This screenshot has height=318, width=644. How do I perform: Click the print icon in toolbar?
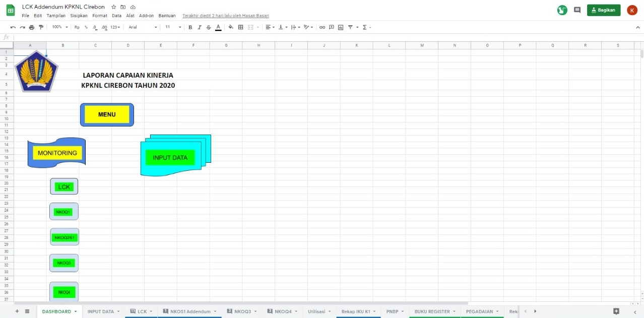click(x=32, y=27)
